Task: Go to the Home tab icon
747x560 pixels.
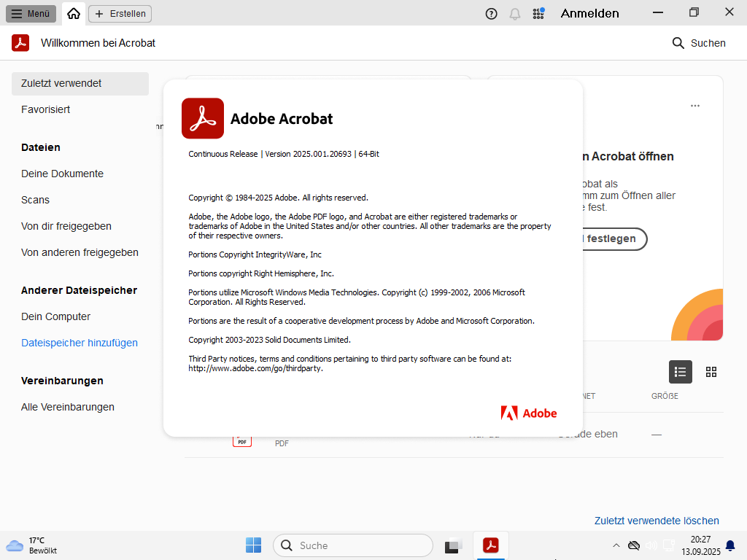Action: point(74,13)
